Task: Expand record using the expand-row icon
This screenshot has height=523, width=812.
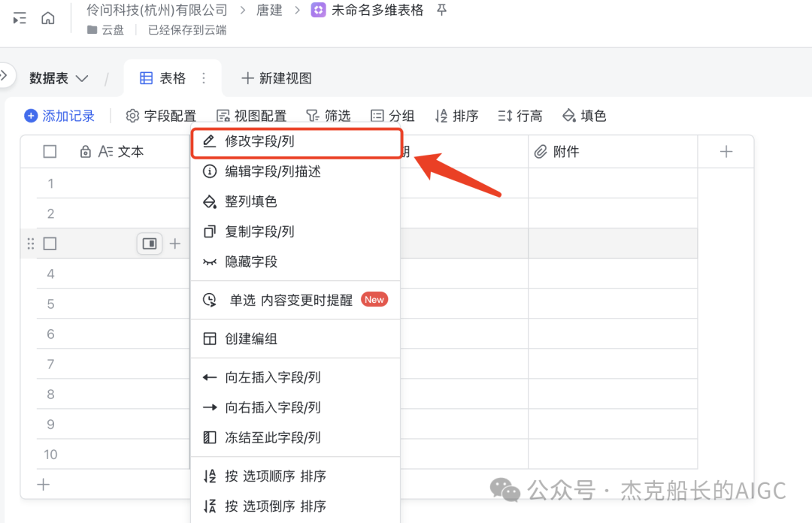Action: [150, 243]
